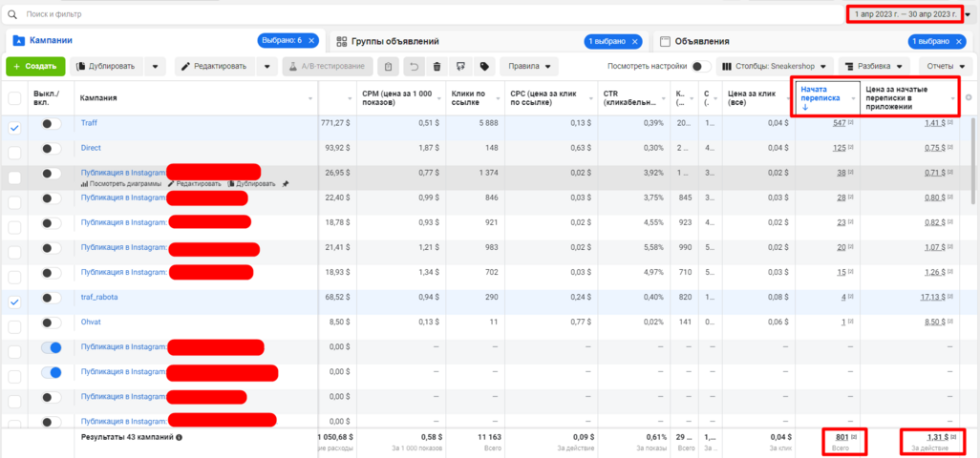Click the export icon beside the trash

click(461, 67)
